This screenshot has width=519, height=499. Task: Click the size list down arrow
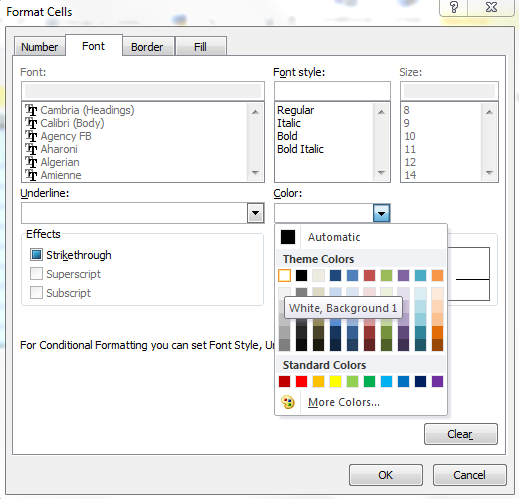point(489,173)
